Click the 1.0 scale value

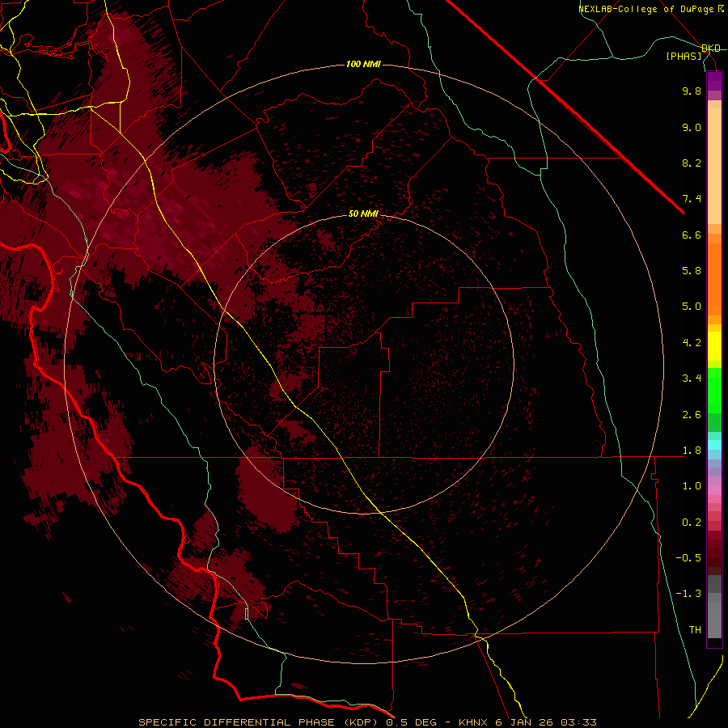point(692,486)
